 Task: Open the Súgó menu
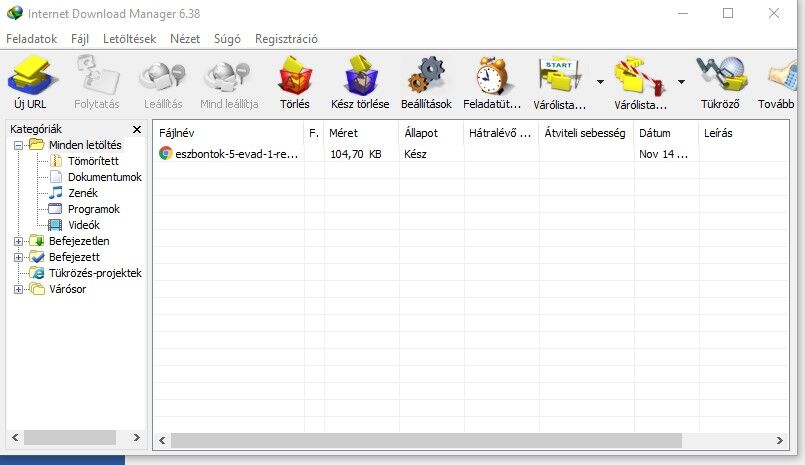click(x=227, y=39)
